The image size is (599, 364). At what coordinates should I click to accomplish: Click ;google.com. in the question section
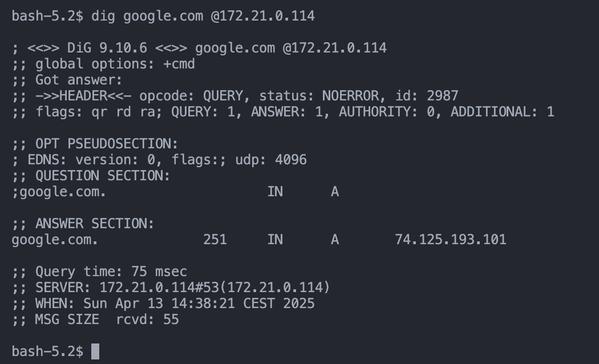coord(59,192)
